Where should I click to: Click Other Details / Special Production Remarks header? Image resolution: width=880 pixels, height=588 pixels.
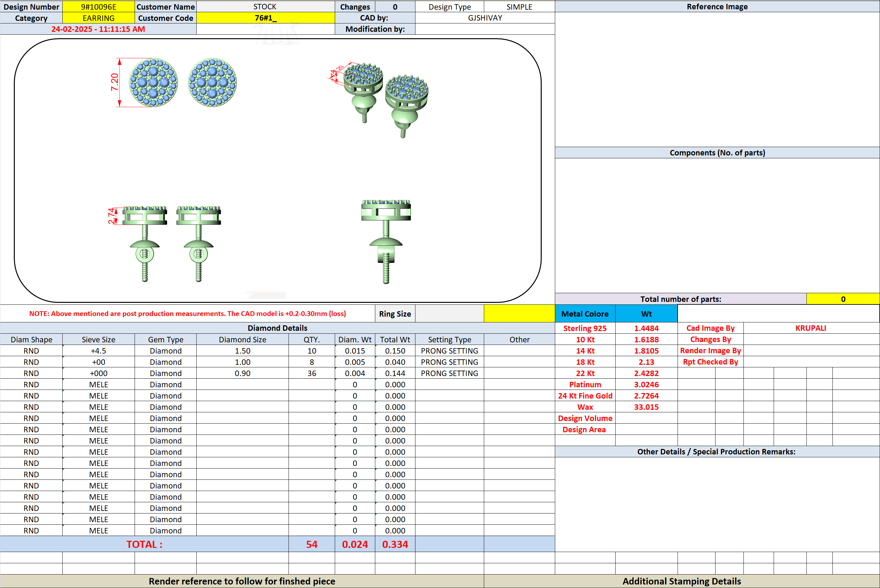coord(717,452)
